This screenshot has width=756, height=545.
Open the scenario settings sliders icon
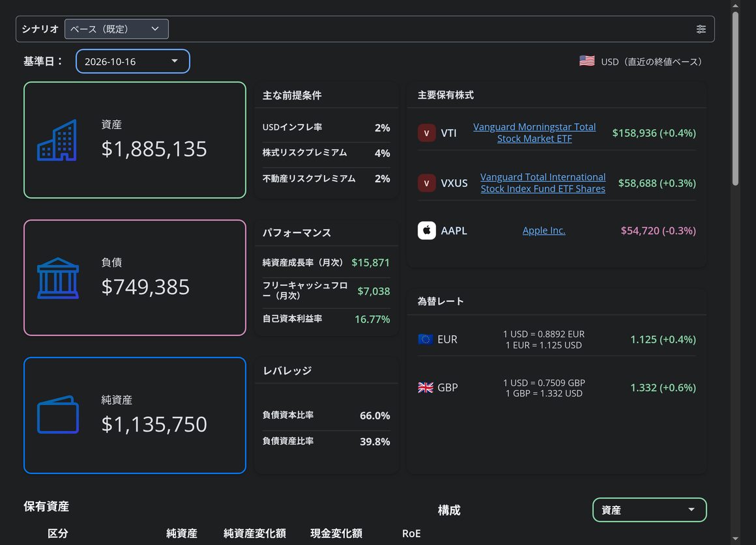click(701, 29)
